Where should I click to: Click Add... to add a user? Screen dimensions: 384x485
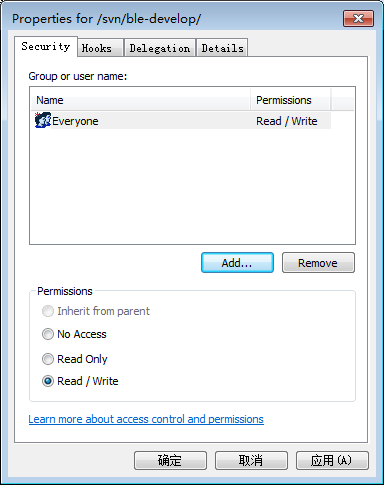coord(237,263)
